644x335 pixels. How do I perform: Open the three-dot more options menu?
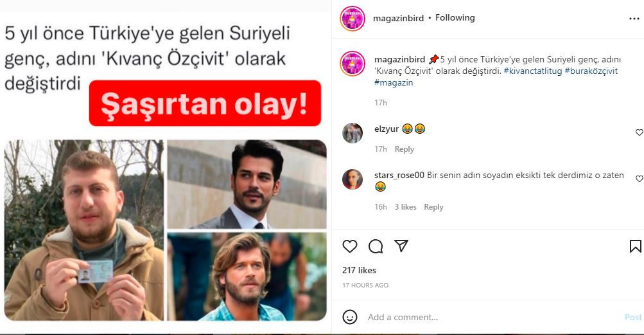pyautogui.click(x=634, y=19)
